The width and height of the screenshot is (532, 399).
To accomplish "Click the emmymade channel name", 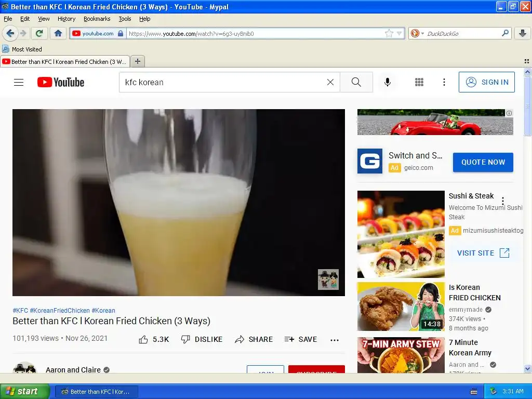I will pos(465,310).
